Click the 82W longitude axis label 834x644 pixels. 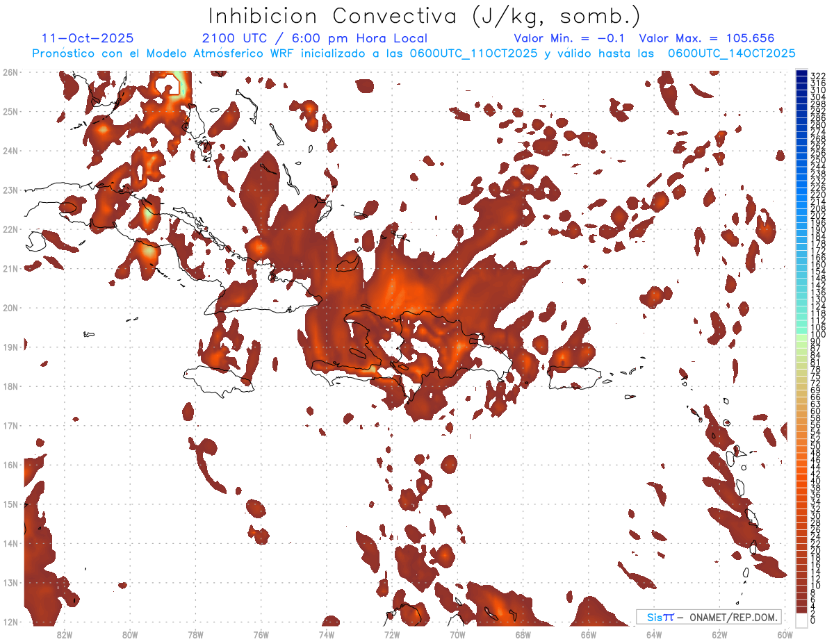point(65,634)
